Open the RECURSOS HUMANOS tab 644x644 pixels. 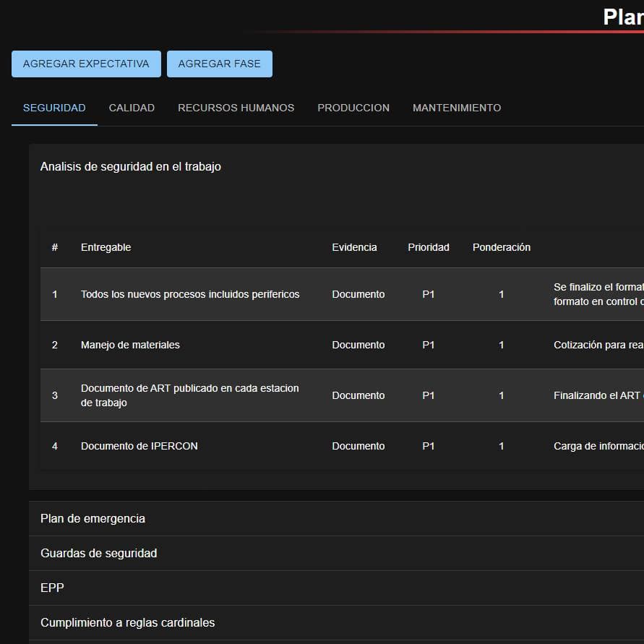pos(236,108)
